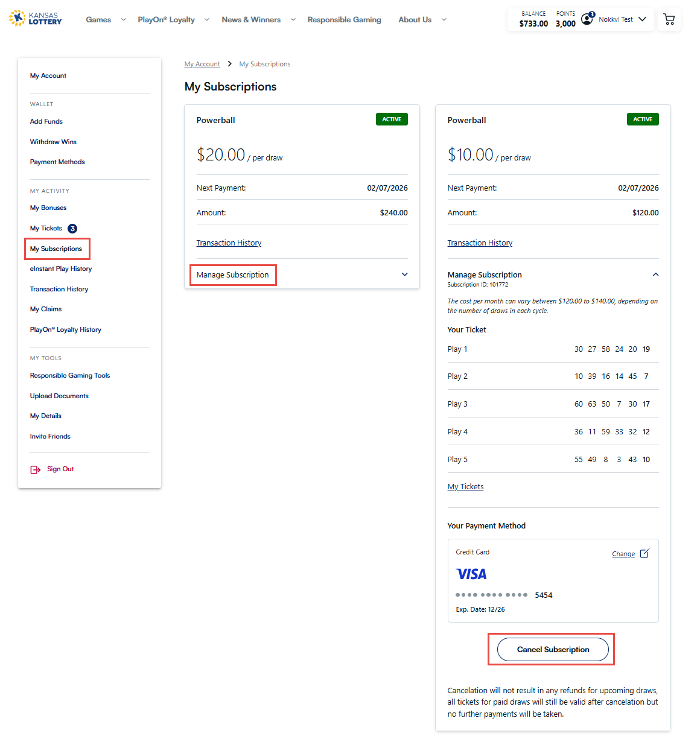Click the Play 5 numbers row
This screenshot has height=736, width=700.
tap(553, 459)
